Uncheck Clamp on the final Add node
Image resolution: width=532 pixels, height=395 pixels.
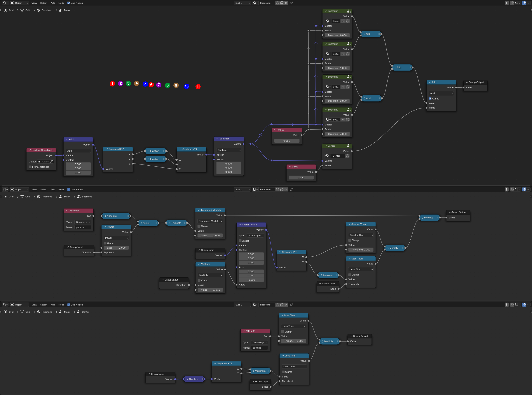pyautogui.click(x=430, y=98)
